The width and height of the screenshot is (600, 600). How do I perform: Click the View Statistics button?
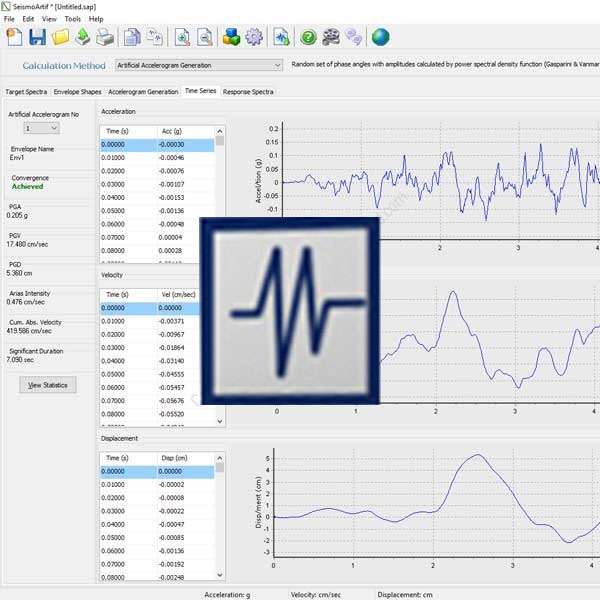[x=48, y=384]
